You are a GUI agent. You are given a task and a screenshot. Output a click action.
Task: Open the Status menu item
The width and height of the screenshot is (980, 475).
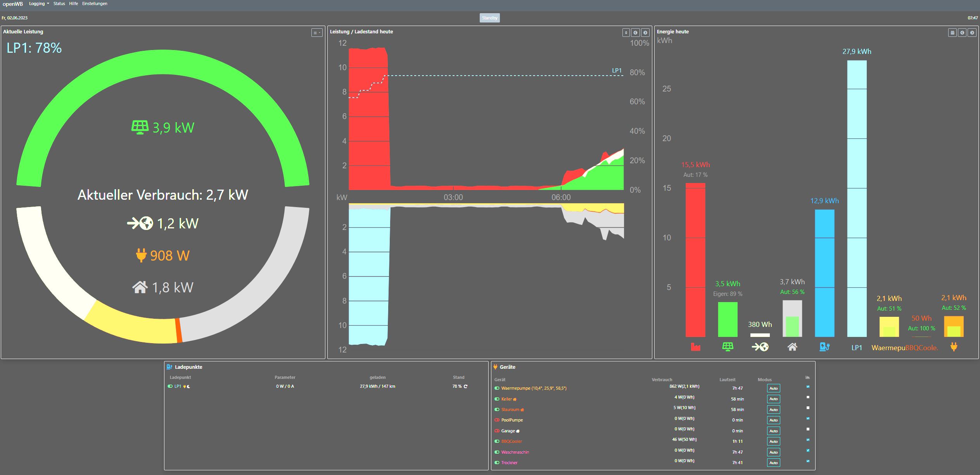click(x=59, y=3)
